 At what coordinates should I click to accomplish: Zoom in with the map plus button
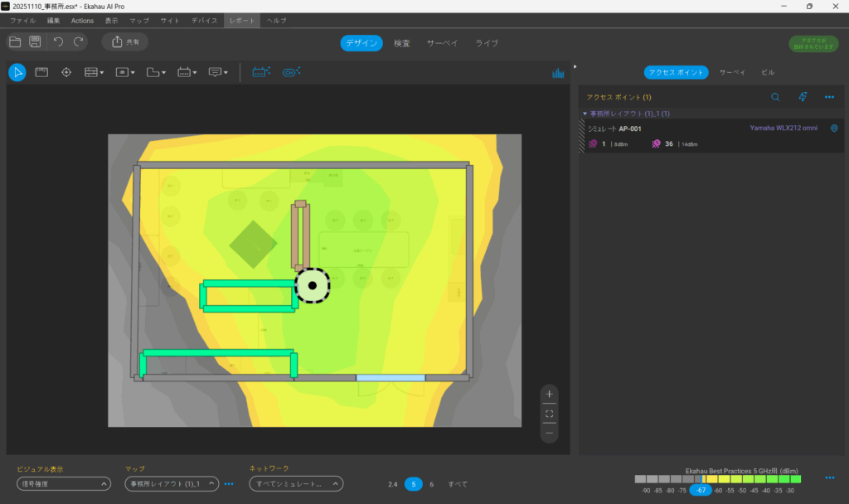(x=549, y=394)
